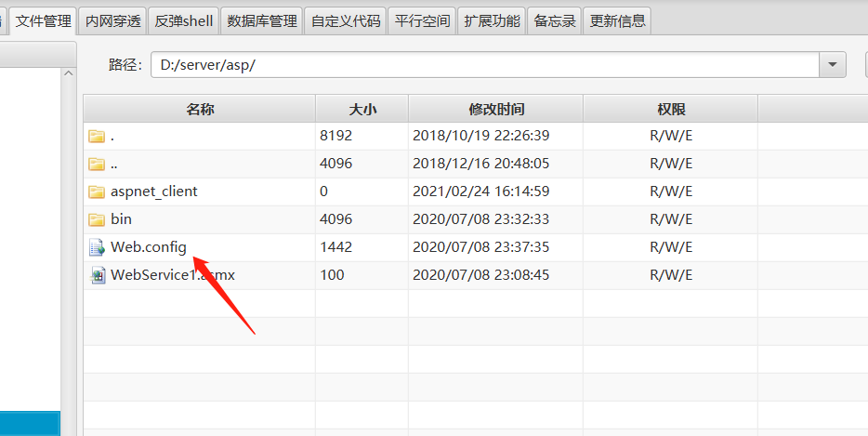
Task: Switch to the 文件管理 tab
Action: click(x=43, y=21)
